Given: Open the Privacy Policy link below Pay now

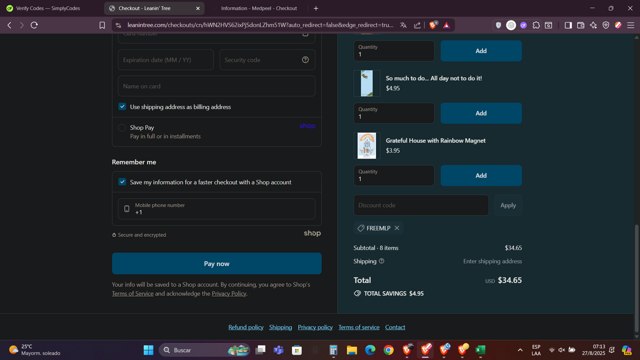Looking at the screenshot, I should 229,293.
